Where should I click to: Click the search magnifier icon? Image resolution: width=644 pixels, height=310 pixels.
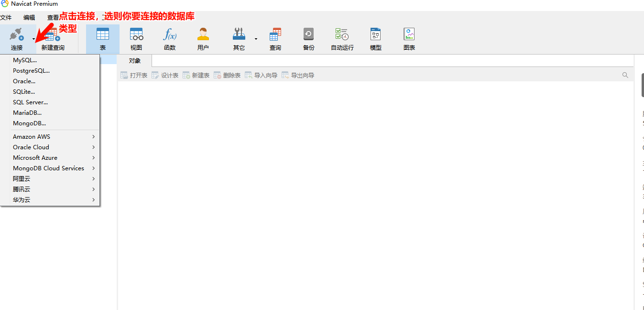pos(625,75)
